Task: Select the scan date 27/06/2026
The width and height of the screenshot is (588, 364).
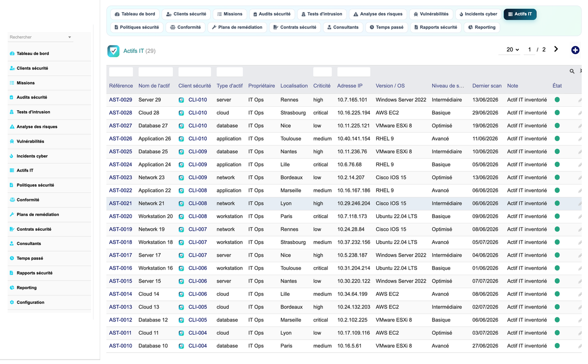Action: click(485, 346)
